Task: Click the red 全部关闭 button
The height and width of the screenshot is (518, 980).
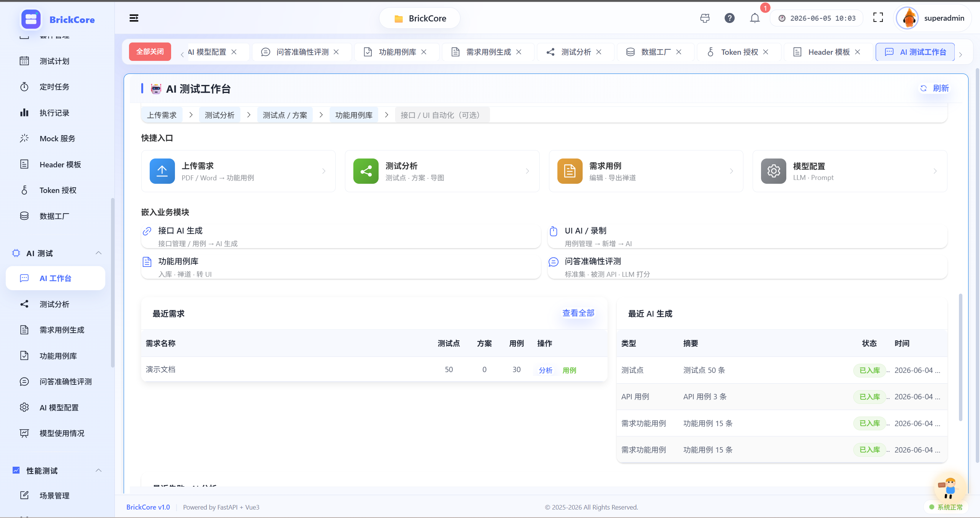Action: (x=150, y=52)
